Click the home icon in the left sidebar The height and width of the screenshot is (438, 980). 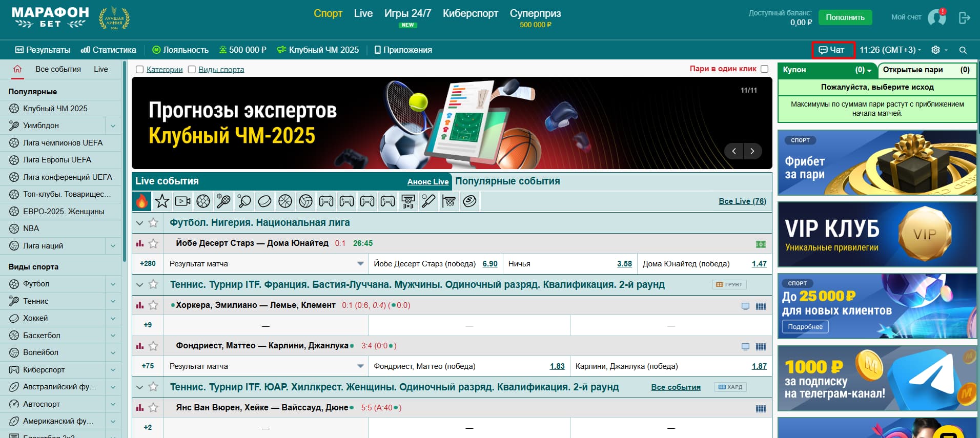click(17, 69)
